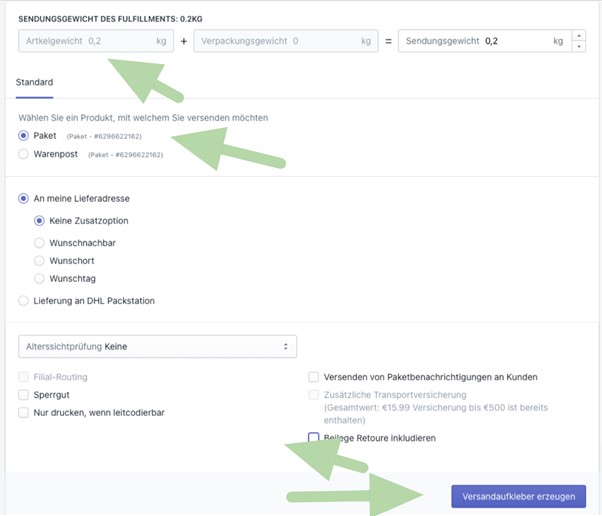Select the Wunschnachbar radio button
This screenshot has height=516, width=602.
pyautogui.click(x=39, y=243)
